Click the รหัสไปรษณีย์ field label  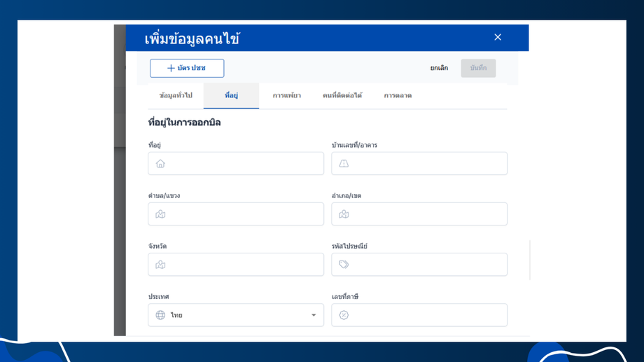[x=349, y=246]
